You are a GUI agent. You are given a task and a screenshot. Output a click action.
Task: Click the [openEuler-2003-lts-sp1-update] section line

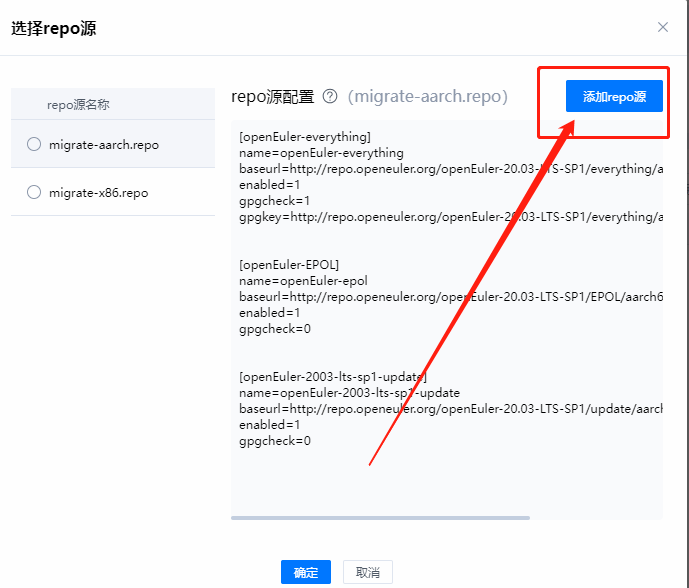333,377
